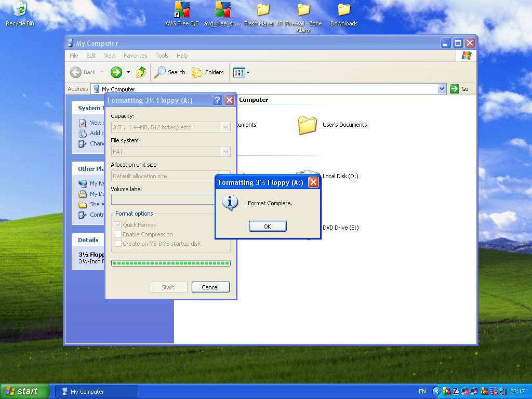Click the Add o... link in System Tasks

click(x=97, y=133)
